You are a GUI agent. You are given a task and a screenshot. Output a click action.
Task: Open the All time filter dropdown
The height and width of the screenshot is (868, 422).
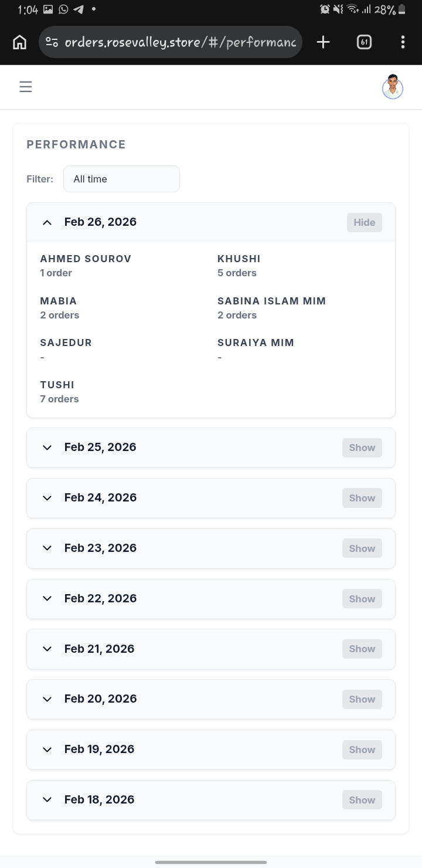coord(121,179)
